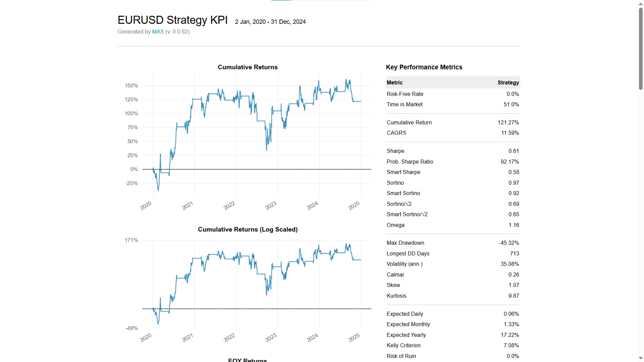Click the Cumulative Return value 121.27%
644x362 pixels.
pyautogui.click(x=508, y=122)
